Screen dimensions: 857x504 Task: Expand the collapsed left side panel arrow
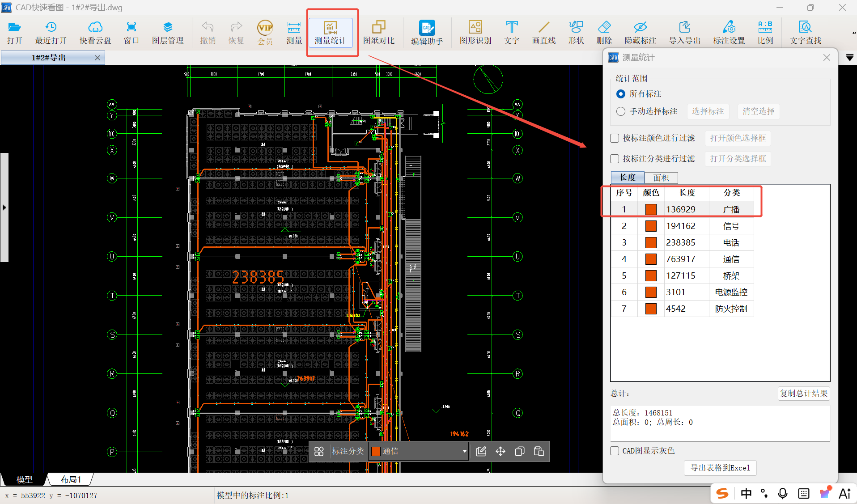(4, 208)
